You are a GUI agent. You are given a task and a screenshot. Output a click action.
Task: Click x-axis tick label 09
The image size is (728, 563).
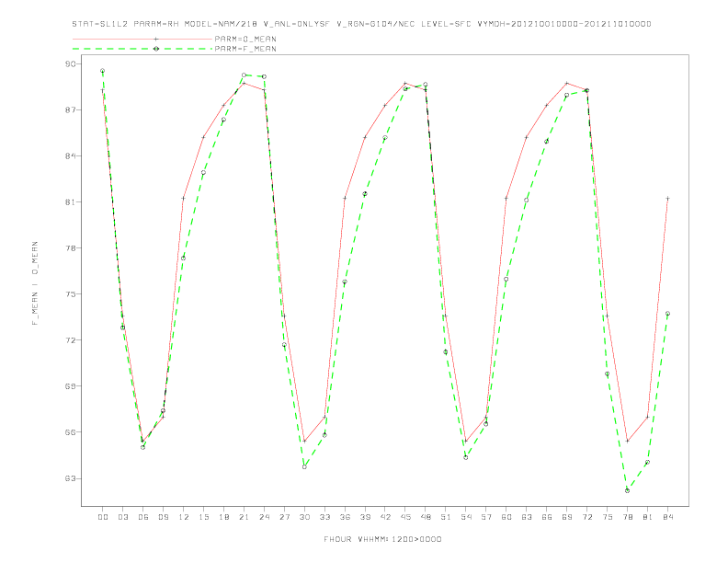pos(163,517)
